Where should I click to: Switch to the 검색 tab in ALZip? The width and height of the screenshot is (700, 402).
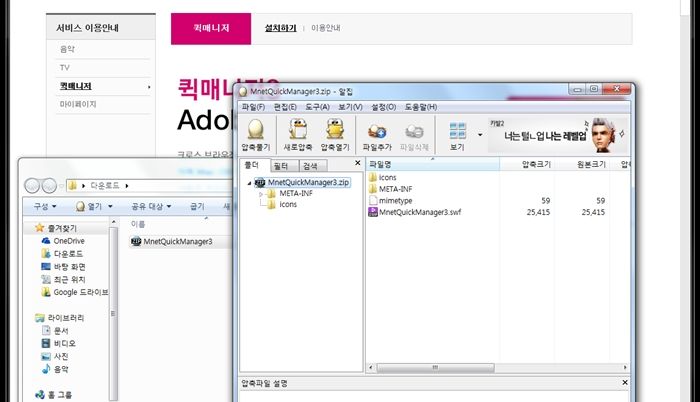click(x=311, y=166)
